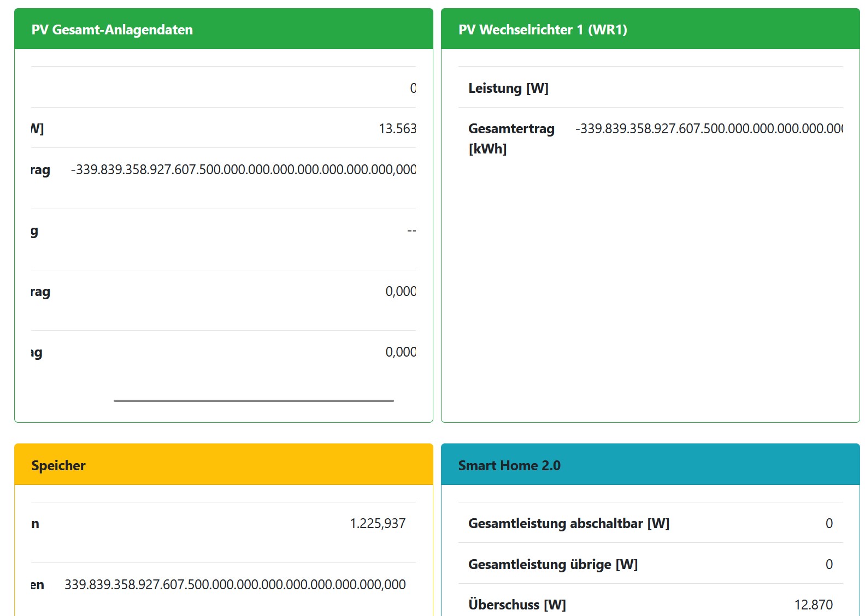Click the 13.563 value
Viewport: 865px width, 616px height.
[x=397, y=129]
